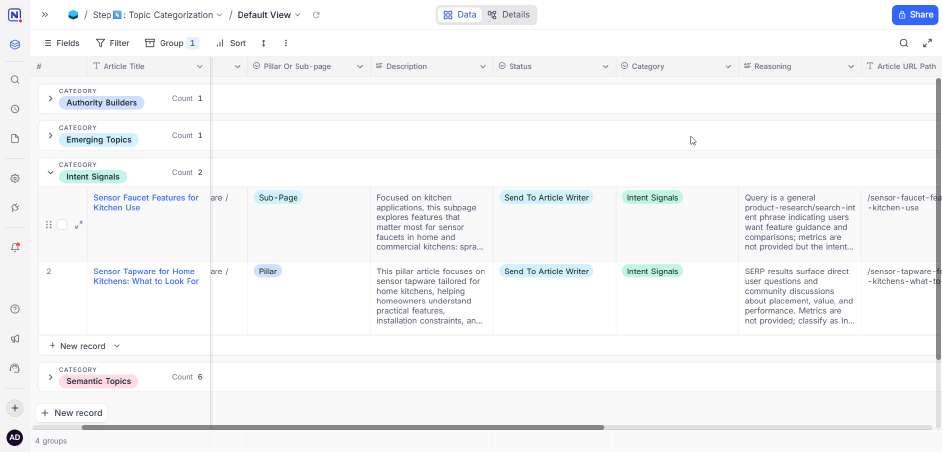Click the Share button
Image resolution: width=942 pixels, height=452 pixels.
pyautogui.click(x=915, y=15)
